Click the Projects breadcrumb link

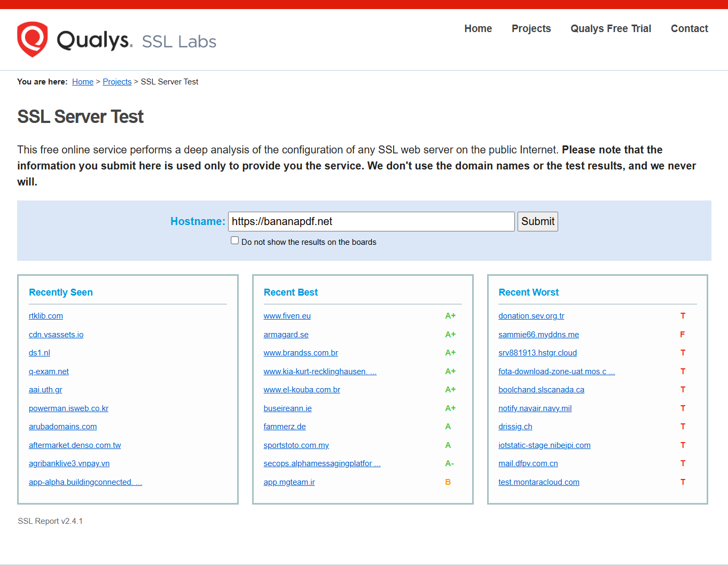[117, 82]
